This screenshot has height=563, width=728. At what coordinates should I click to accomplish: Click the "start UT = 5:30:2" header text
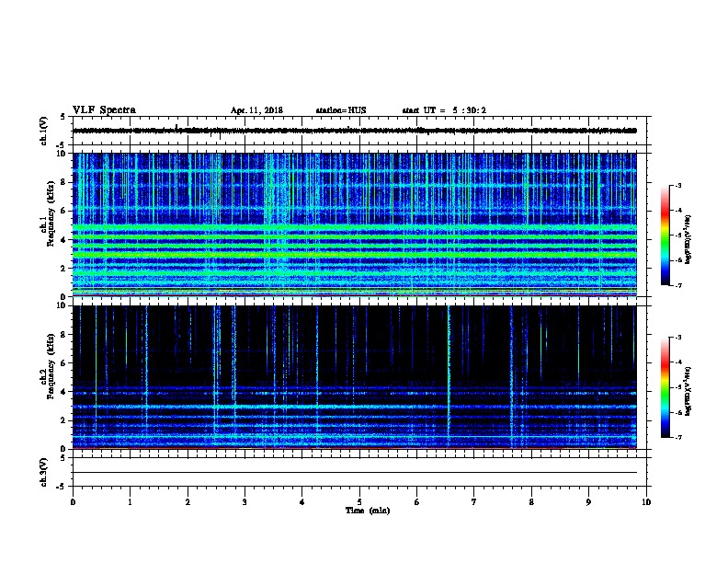(444, 110)
